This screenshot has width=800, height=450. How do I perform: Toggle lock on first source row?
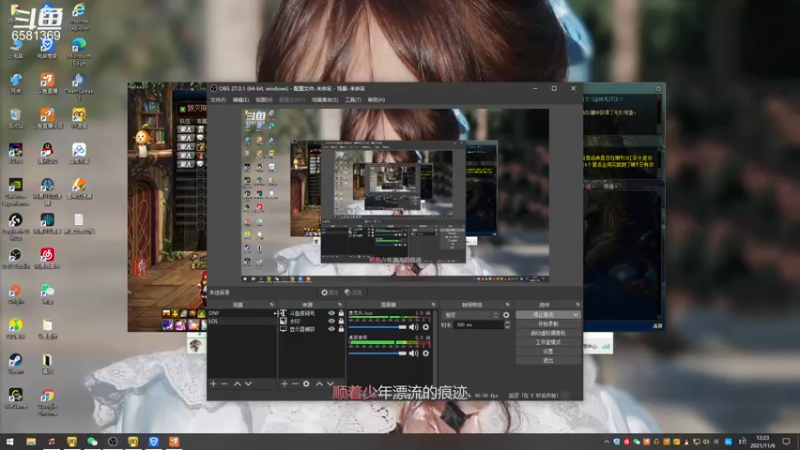[x=341, y=313]
